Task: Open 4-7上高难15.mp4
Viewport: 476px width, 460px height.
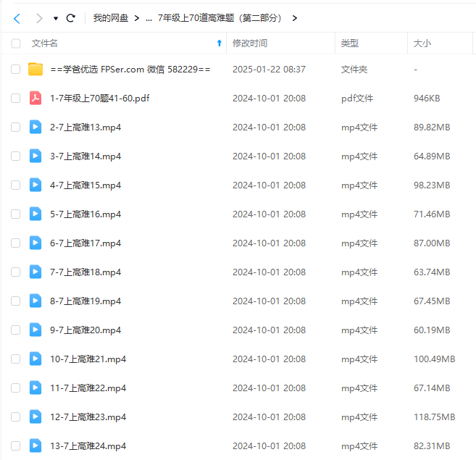Action: click(85, 185)
